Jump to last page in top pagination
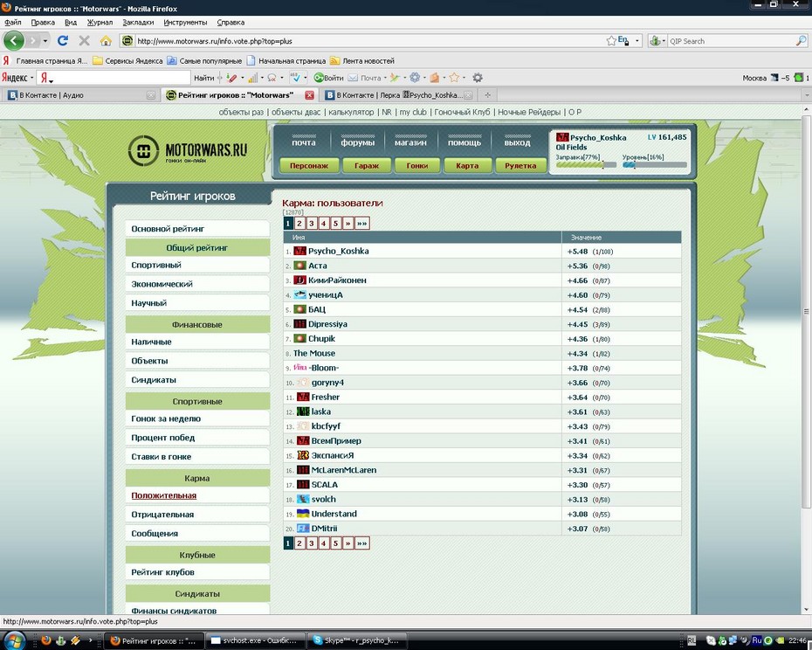The height and width of the screenshot is (650, 812). (x=362, y=224)
